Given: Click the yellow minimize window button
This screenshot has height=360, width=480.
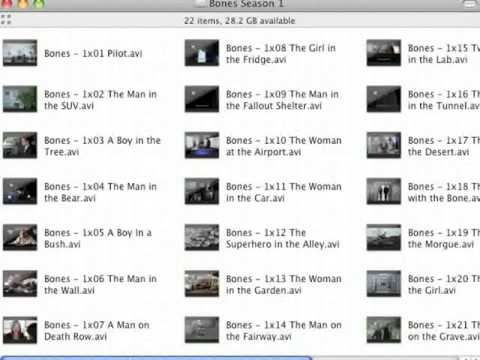Looking at the screenshot, I should 23,3.
